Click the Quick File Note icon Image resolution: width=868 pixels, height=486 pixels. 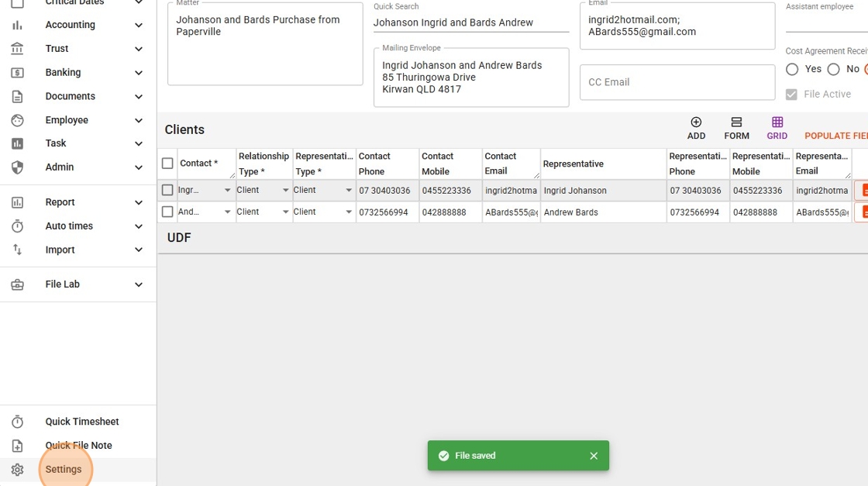17,446
